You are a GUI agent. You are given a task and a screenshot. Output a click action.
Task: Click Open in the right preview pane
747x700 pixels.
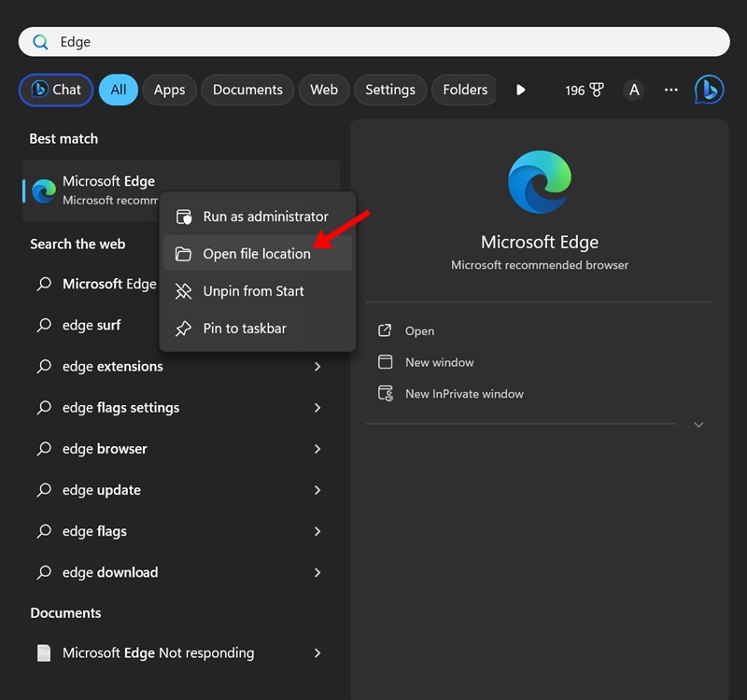419,331
